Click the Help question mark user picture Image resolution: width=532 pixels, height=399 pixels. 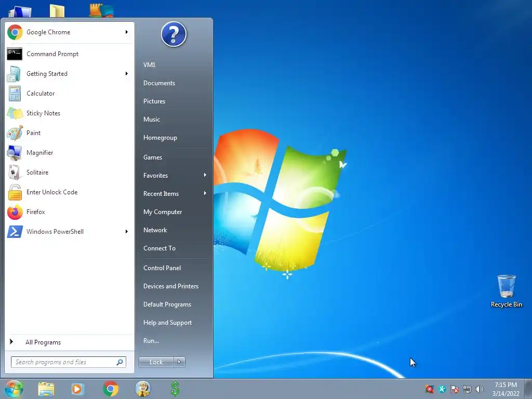tap(174, 34)
